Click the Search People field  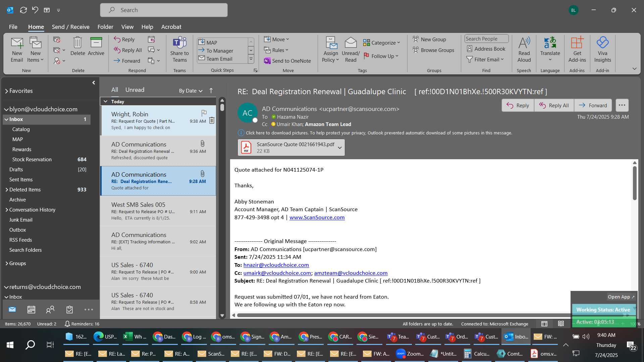486,39
